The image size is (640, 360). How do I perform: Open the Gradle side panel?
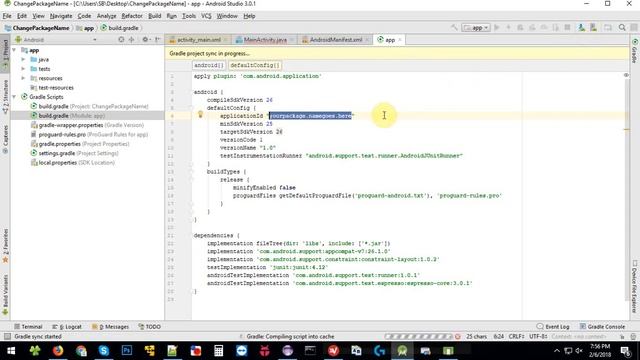tap(635, 51)
